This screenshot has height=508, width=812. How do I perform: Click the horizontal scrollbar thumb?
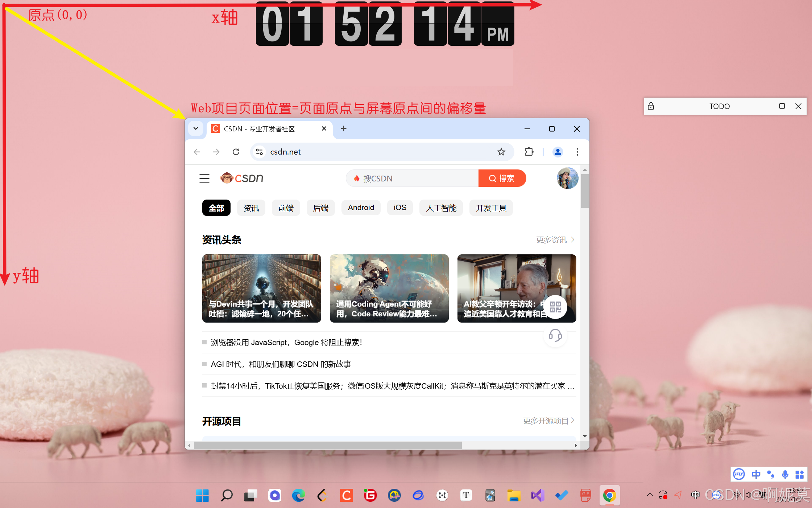tap(328, 445)
